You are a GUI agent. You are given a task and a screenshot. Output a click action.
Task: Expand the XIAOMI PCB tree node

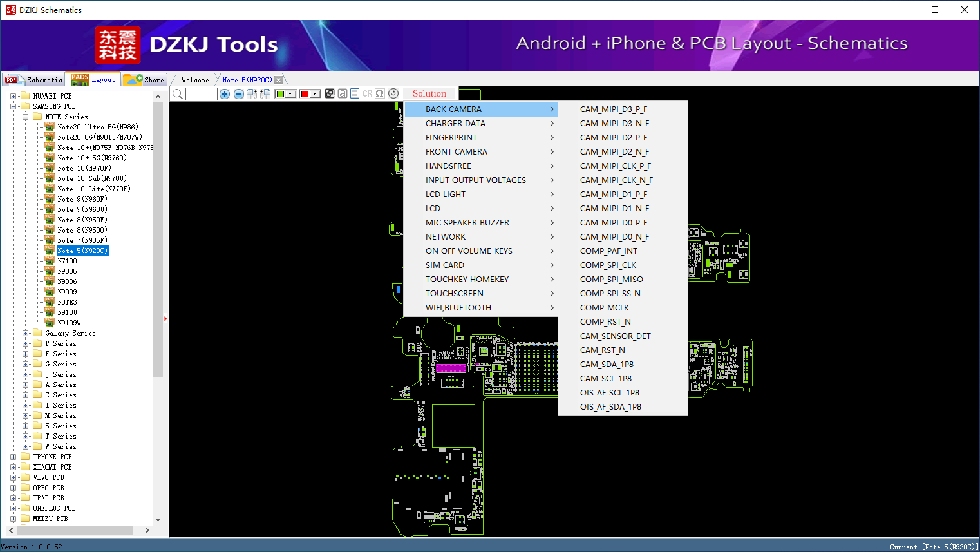(13, 467)
